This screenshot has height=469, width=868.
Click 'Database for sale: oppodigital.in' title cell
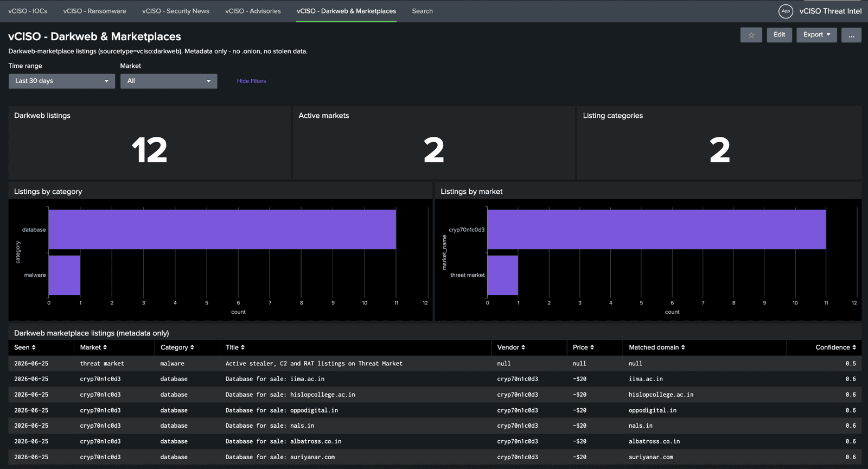click(x=282, y=410)
